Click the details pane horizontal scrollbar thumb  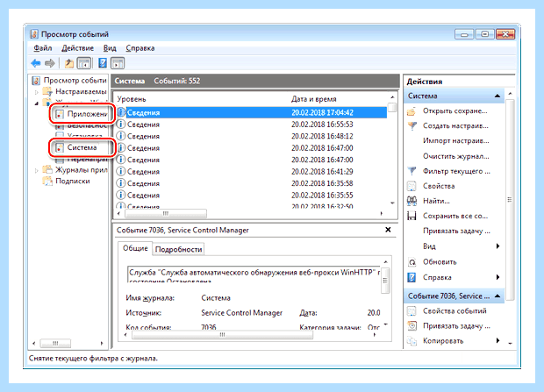point(222,335)
